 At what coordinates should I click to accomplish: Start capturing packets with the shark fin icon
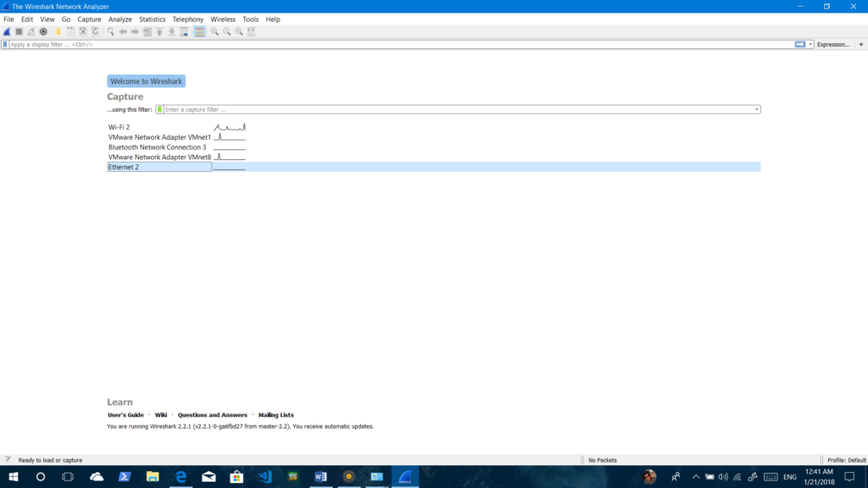[7, 31]
